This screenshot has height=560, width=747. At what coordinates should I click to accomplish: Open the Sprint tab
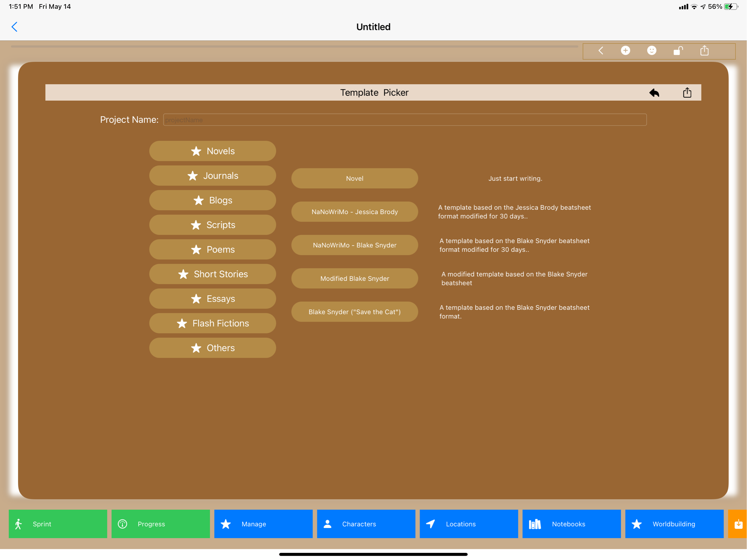(58, 524)
